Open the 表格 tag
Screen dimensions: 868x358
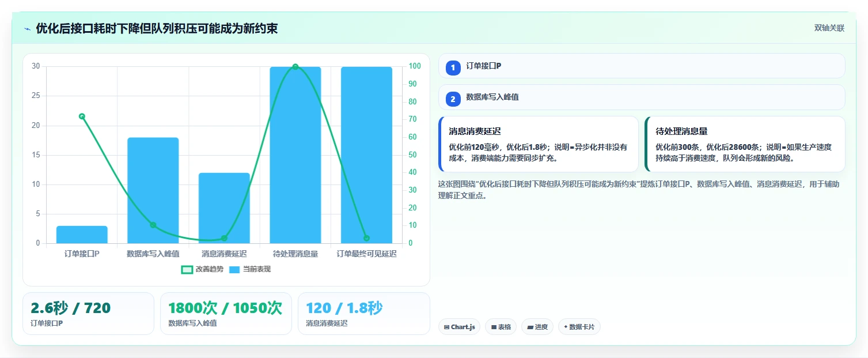pyautogui.click(x=501, y=327)
